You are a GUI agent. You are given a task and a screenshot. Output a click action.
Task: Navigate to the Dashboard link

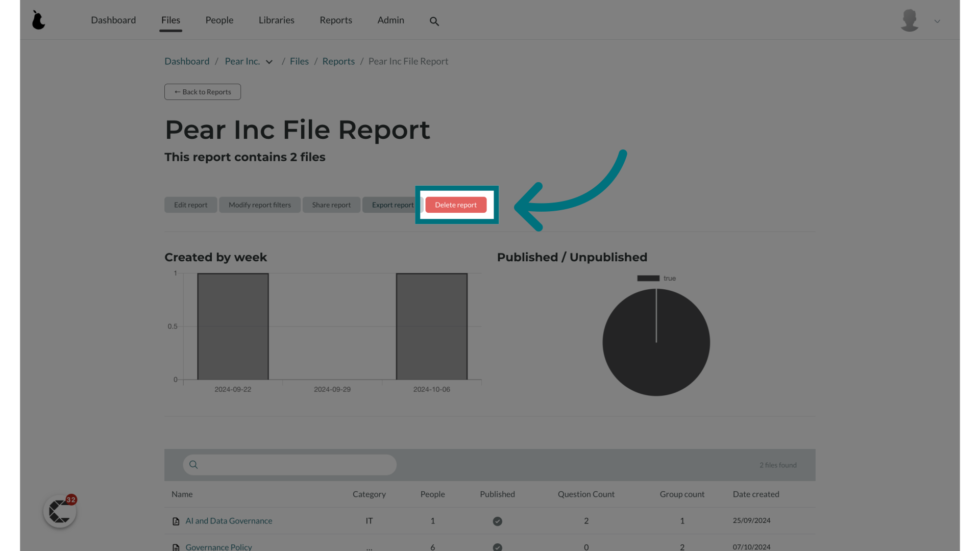113,19
